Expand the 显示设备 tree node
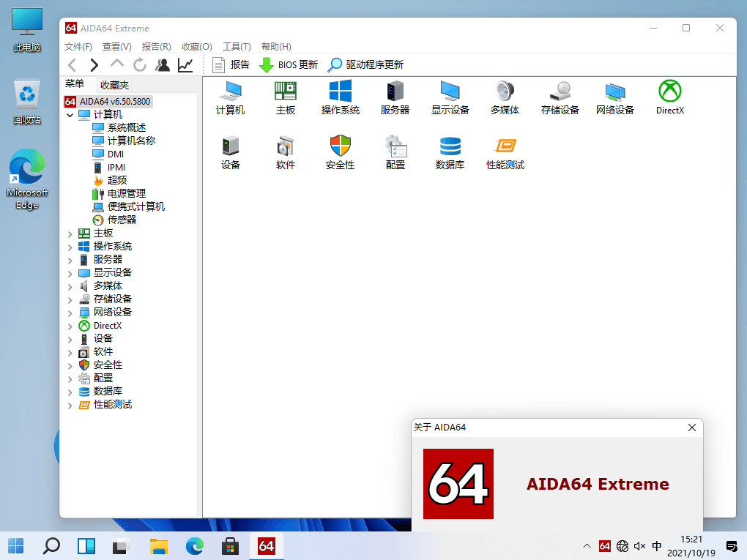This screenshot has width=747, height=560. click(x=70, y=273)
